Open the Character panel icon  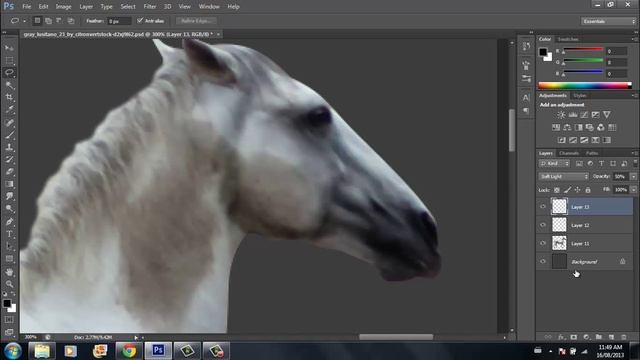point(526,98)
